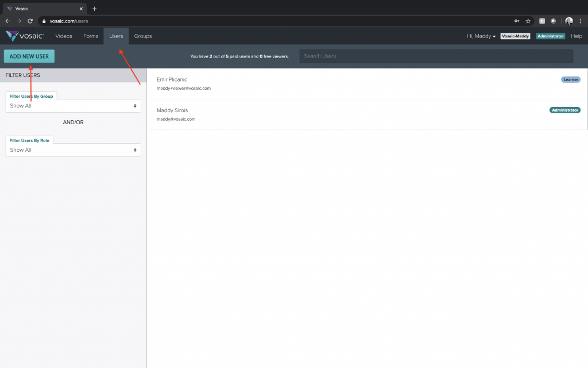The image size is (588, 368).
Task: Open the Chrome three-dot menu
Action: click(580, 21)
